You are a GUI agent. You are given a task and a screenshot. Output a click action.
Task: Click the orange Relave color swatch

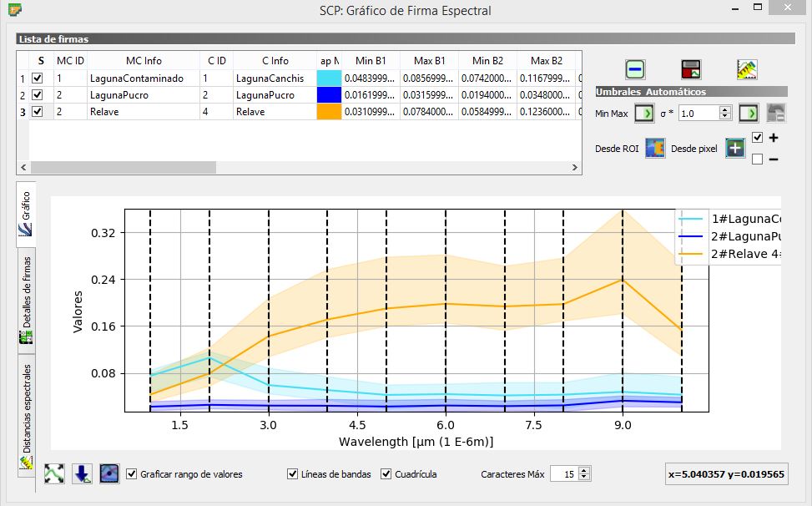tap(329, 111)
